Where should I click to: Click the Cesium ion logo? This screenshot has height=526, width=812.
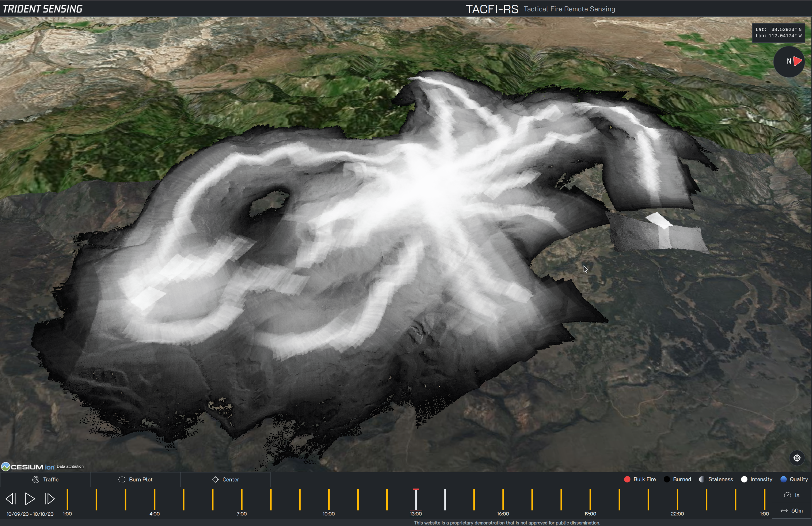(x=28, y=467)
